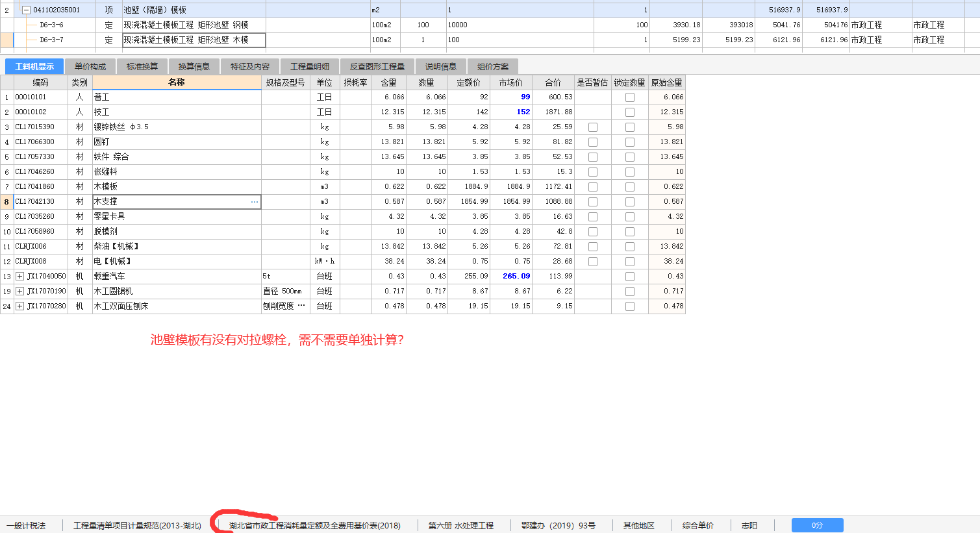The width and height of the screenshot is (980, 533).
Task: Expand the 载重汽车 JX17040050 row
Action: (x=20, y=277)
